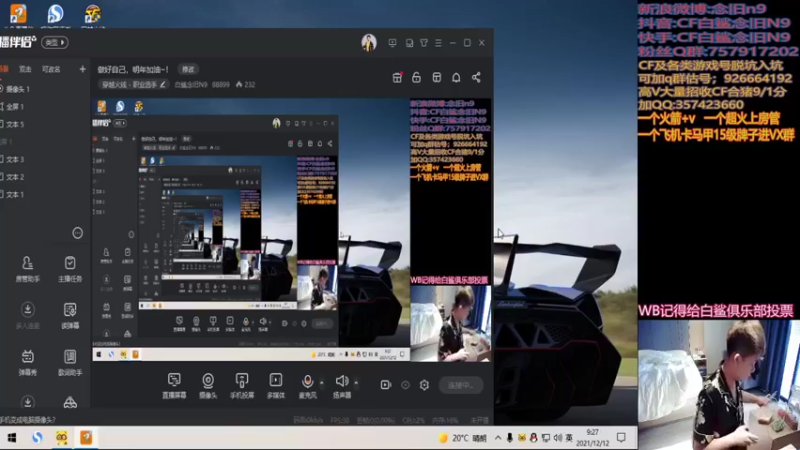
Task: Click the weather 20°C 晴朗 widget
Action: [463, 438]
